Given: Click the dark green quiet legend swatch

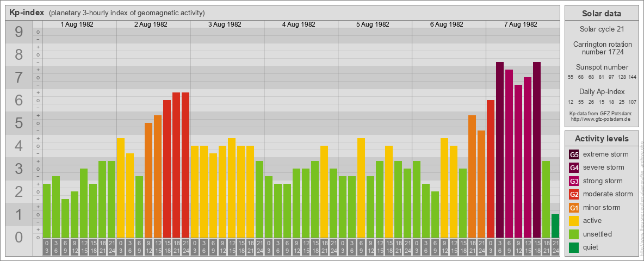Looking at the screenshot, I should pyautogui.click(x=574, y=247).
